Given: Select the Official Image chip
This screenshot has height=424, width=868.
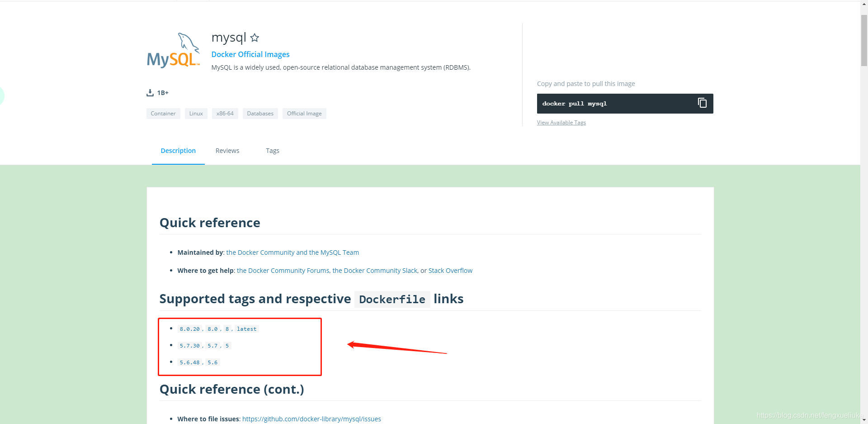Looking at the screenshot, I should tap(304, 114).
